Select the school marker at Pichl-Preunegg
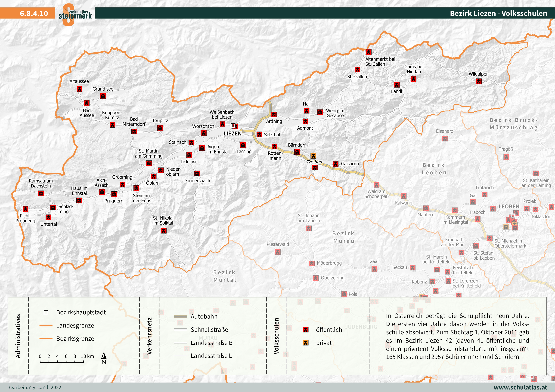This screenshot has width=555, height=392. [x=25, y=209]
